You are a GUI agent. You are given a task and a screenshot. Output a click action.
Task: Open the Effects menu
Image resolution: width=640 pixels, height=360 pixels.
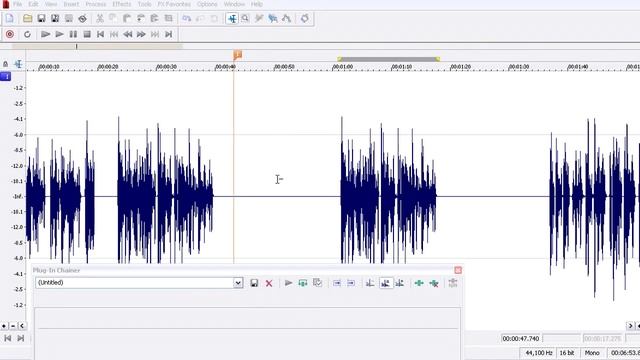pyautogui.click(x=122, y=4)
